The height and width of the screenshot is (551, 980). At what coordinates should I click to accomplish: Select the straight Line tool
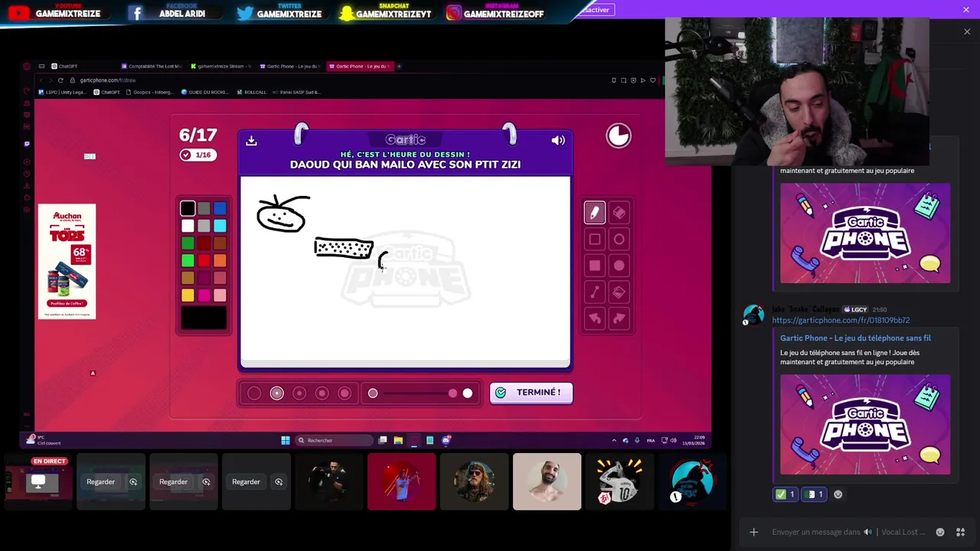click(x=595, y=292)
